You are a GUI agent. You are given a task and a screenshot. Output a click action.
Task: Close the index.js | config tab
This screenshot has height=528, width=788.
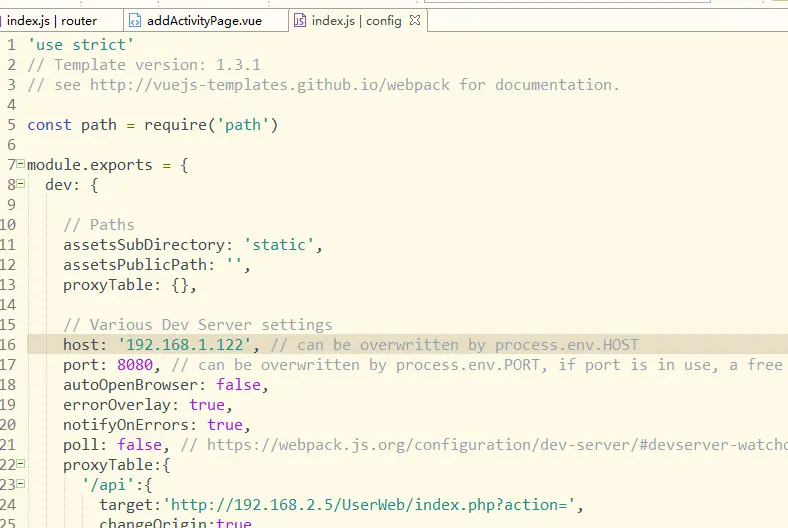[x=415, y=20]
